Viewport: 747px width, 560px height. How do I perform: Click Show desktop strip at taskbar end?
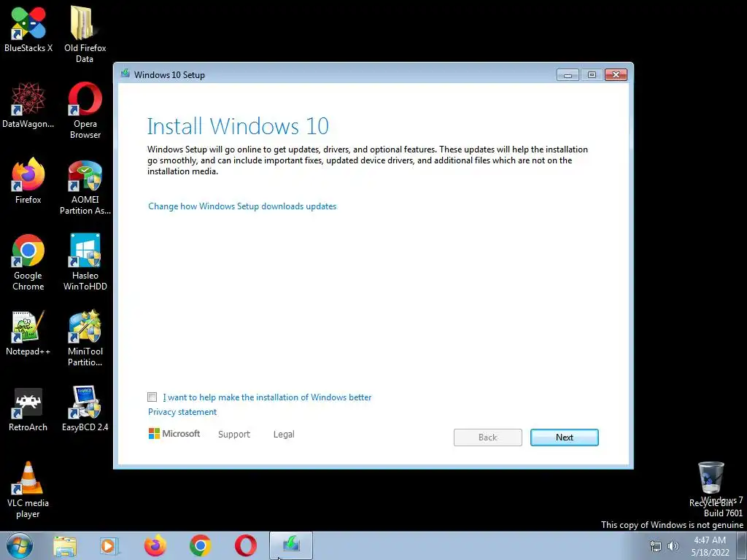[x=742, y=545]
